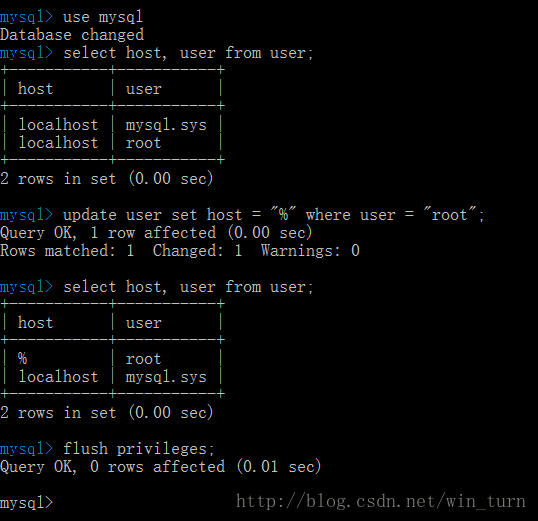The height and width of the screenshot is (521, 538).
Task: Click the empty mysql> prompt at bottom
Action: (26, 503)
